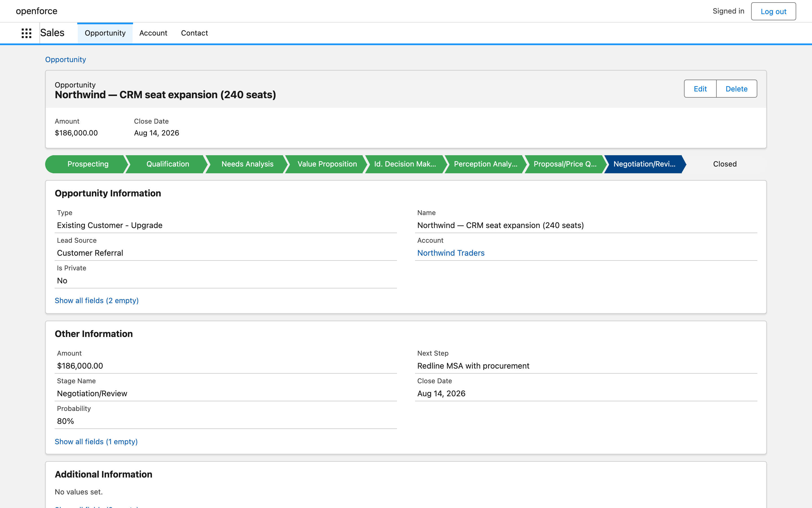Click the Probability value 80%
812x508 pixels.
(65, 421)
